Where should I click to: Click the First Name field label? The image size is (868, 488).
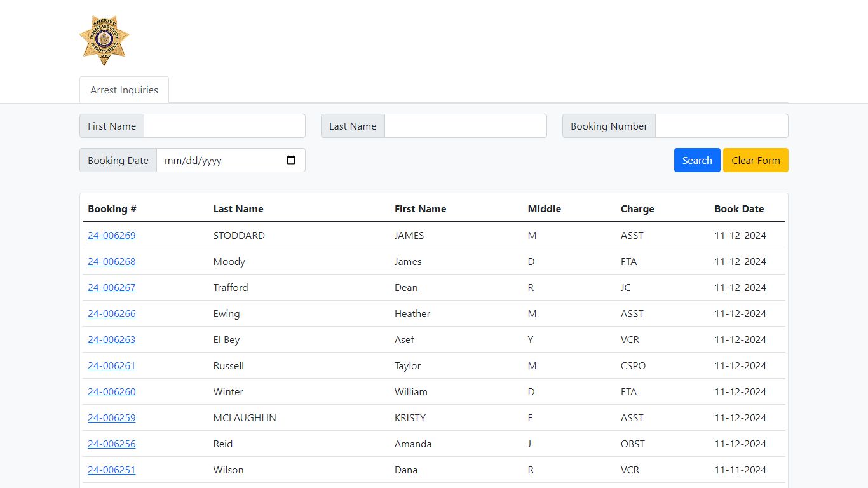pyautogui.click(x=112, y=126)
